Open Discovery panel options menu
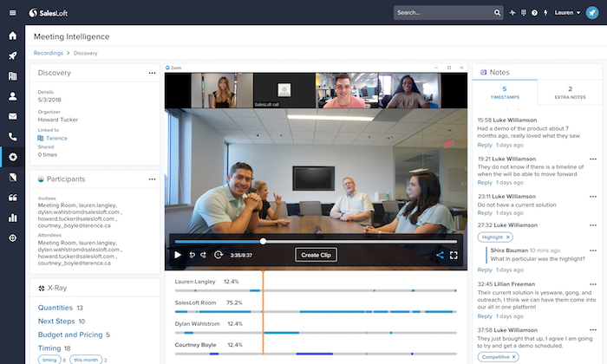The width and height of the screenshot is (607, 364). (152, 73)
